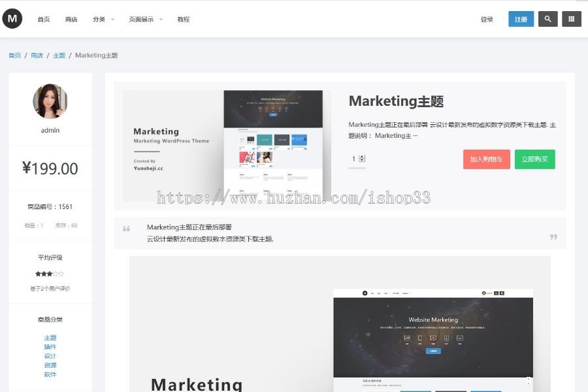Go to 首页 in the navigation bar

click(x=44, y=19)
